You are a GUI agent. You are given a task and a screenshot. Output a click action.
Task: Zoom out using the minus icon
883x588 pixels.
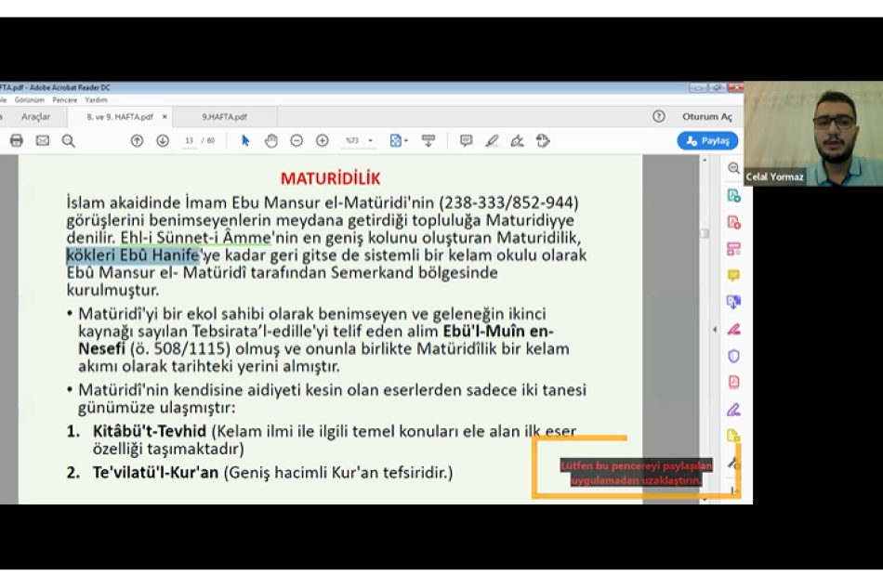tap(296, 140)
